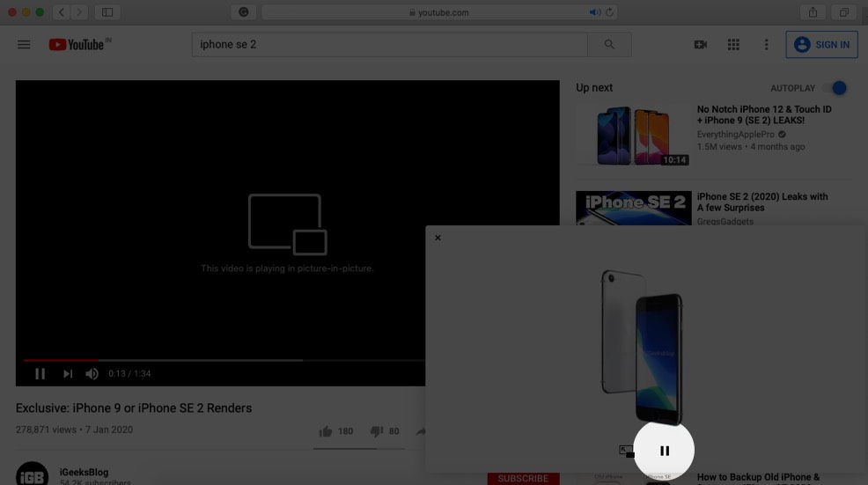
Task: Click the 278,871 views text
Action: (46, 430)
